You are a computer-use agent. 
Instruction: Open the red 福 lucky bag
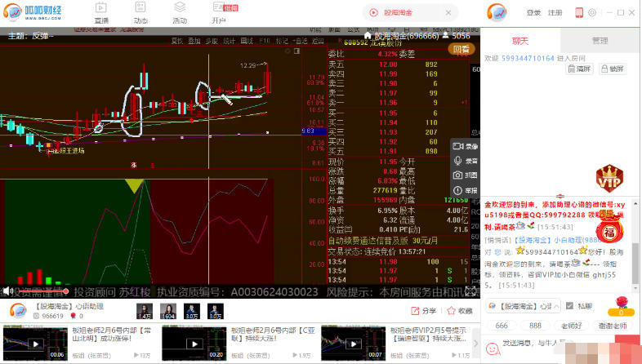coord(609,229)
